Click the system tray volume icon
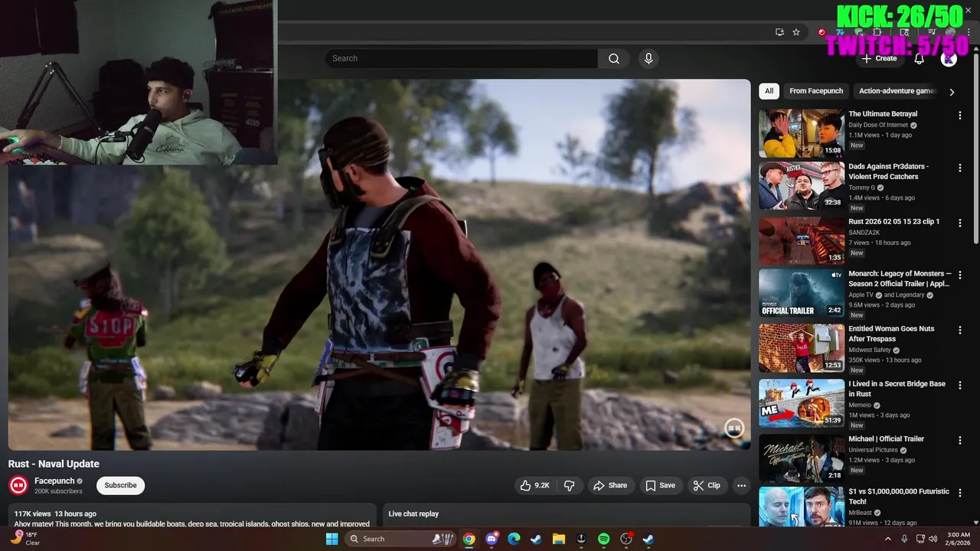Image resolution: width=980 pixels, height=551 pixels. 933,539
